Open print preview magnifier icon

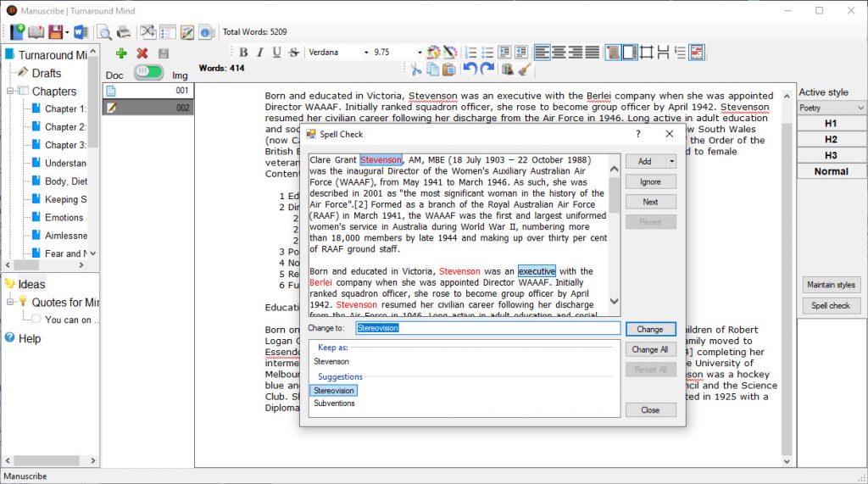click(x=103, y=32)
